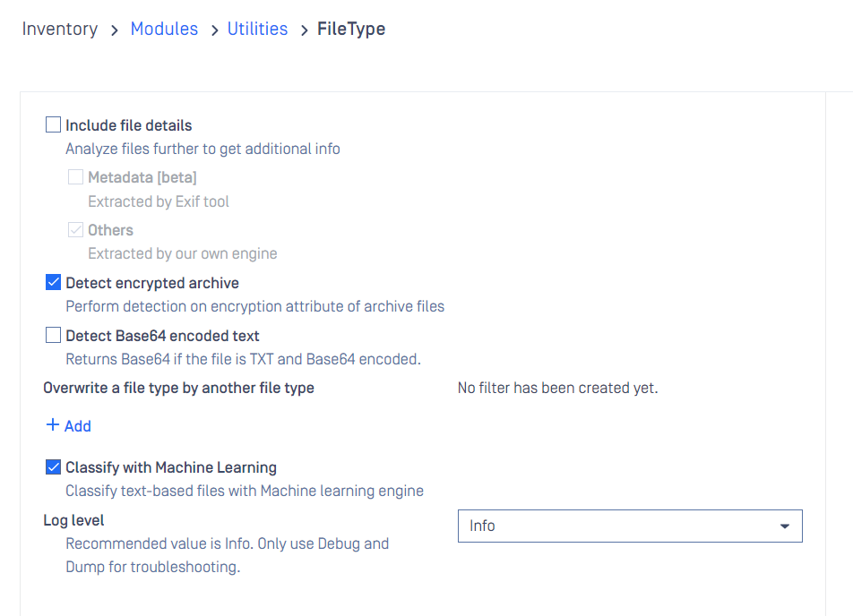This screenshot has width=853, height=616.
Task: Toggle the Metadata [beta] checkbox
Action: 75,176
